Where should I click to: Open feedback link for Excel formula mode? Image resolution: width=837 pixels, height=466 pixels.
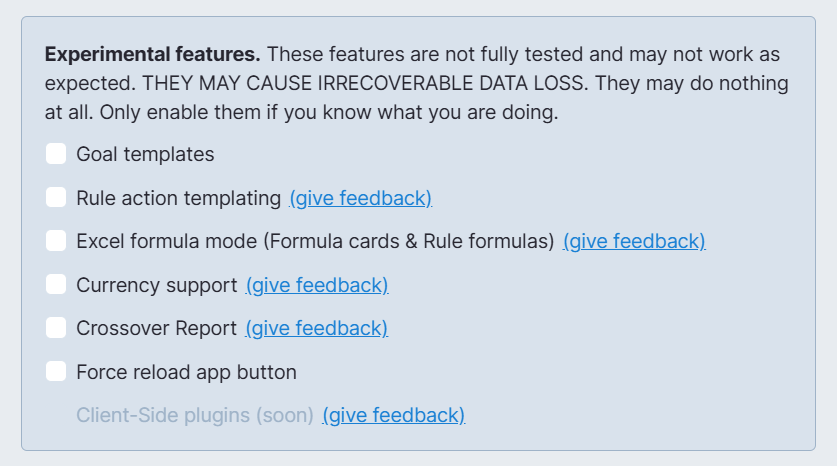point(634,241)
